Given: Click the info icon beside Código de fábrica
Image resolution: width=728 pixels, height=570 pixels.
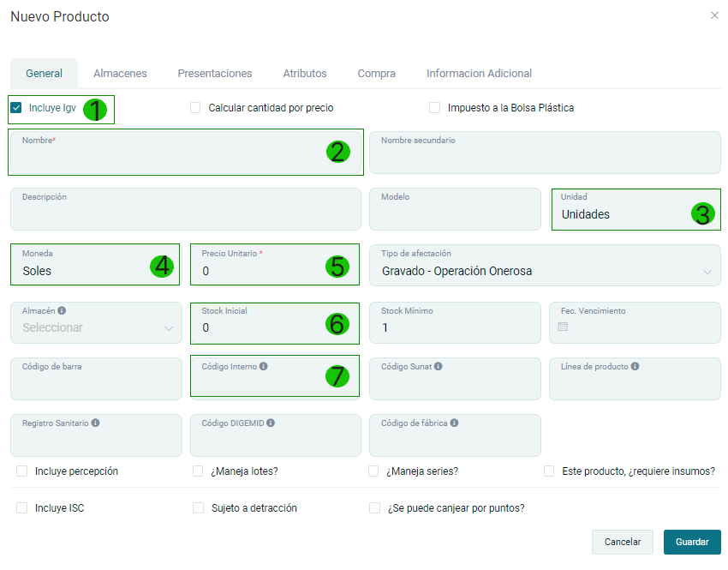Looking at the screenshot, I should 454,423.
